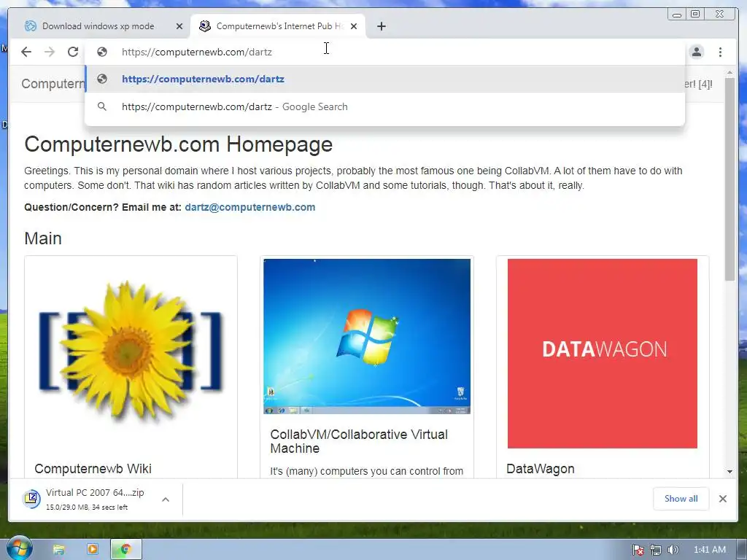Viewport: 747px width, 560px height.
Task: Open the network tray icon
Action: point(656,550)
